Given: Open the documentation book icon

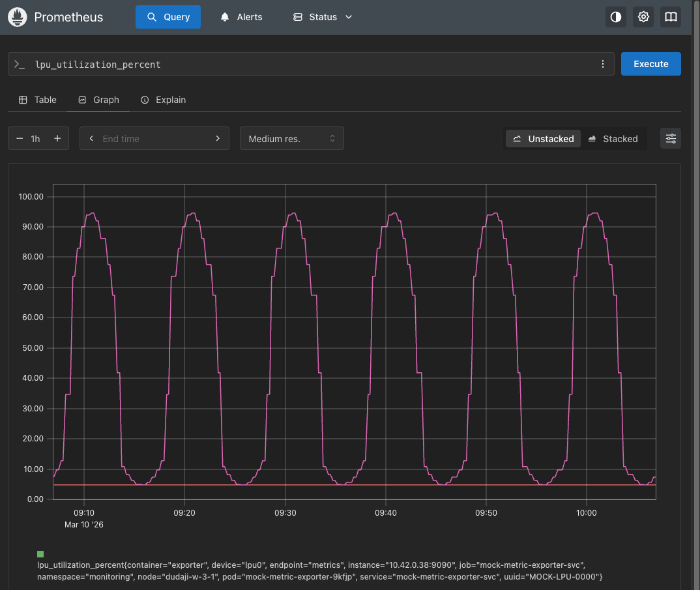Looking at the screenshot, I should tap(671, 17).
